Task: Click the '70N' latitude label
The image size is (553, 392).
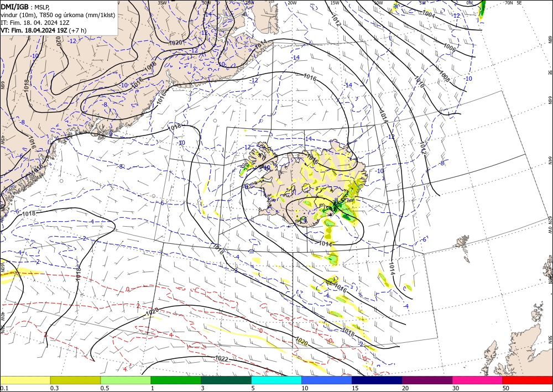Action: click(509, 2)
